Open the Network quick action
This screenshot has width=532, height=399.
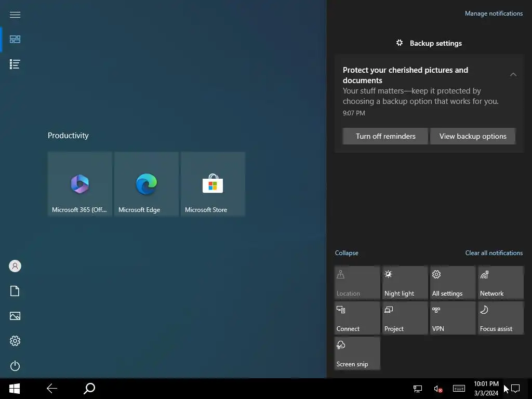point(501,283)
